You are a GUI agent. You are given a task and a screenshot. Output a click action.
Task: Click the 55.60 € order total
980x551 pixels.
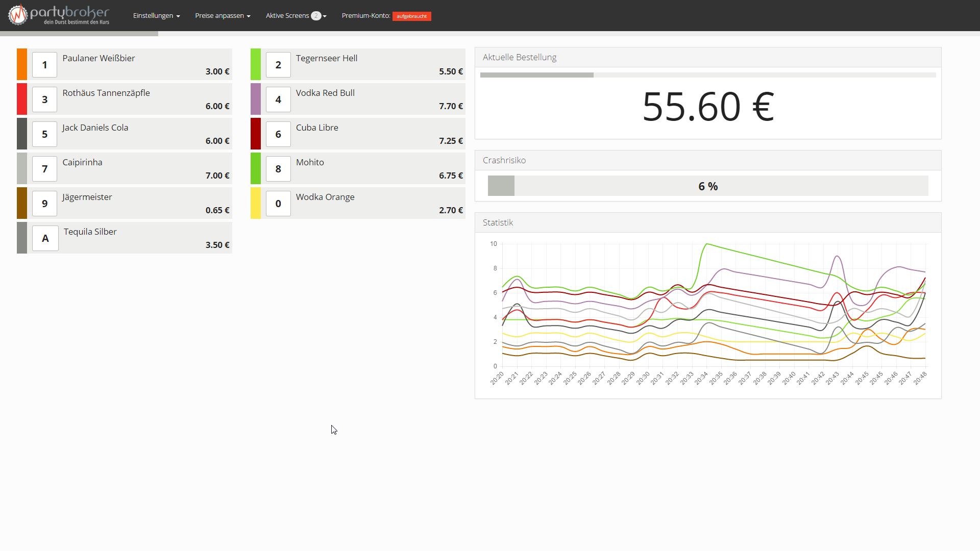coord(708,107)
